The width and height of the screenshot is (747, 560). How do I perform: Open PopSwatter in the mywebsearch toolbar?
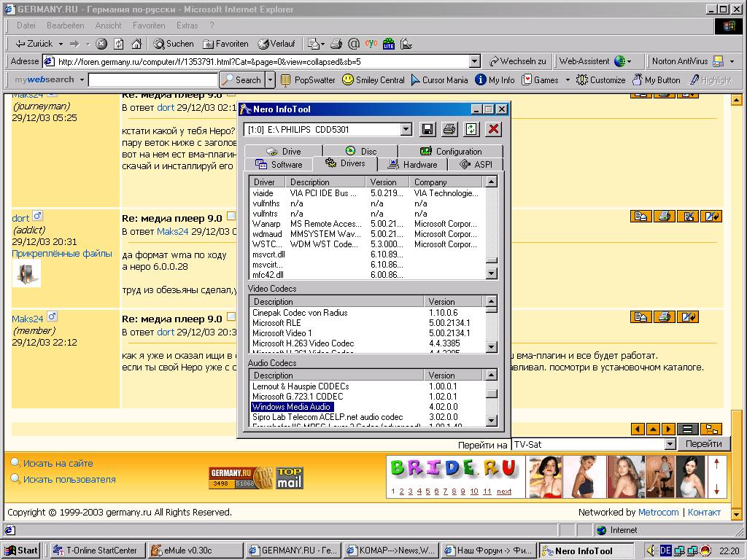pyautogui.click(x=308, y=80)
